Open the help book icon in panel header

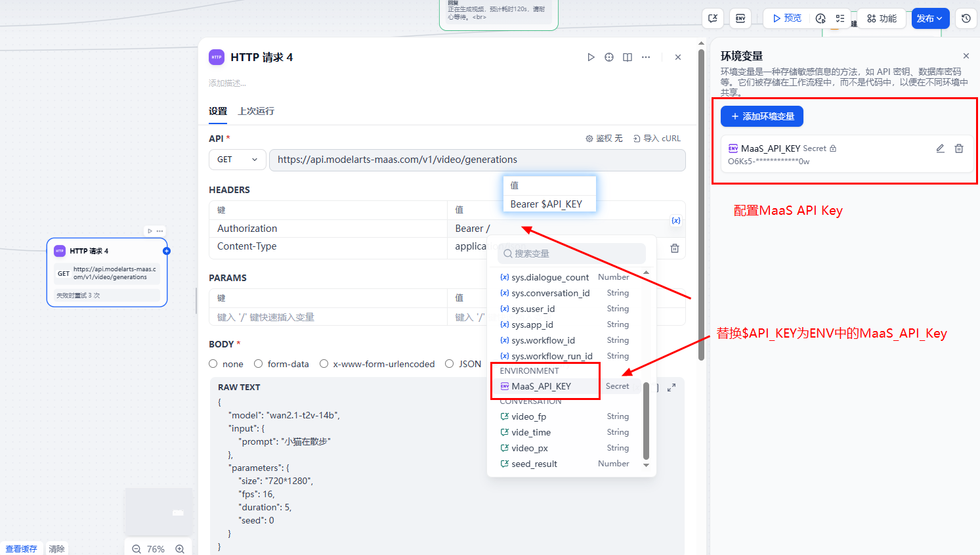(628, 57)
